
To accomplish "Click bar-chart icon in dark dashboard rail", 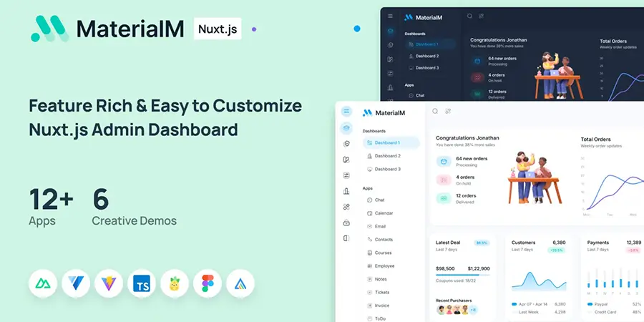I will [x=390, y=87].
